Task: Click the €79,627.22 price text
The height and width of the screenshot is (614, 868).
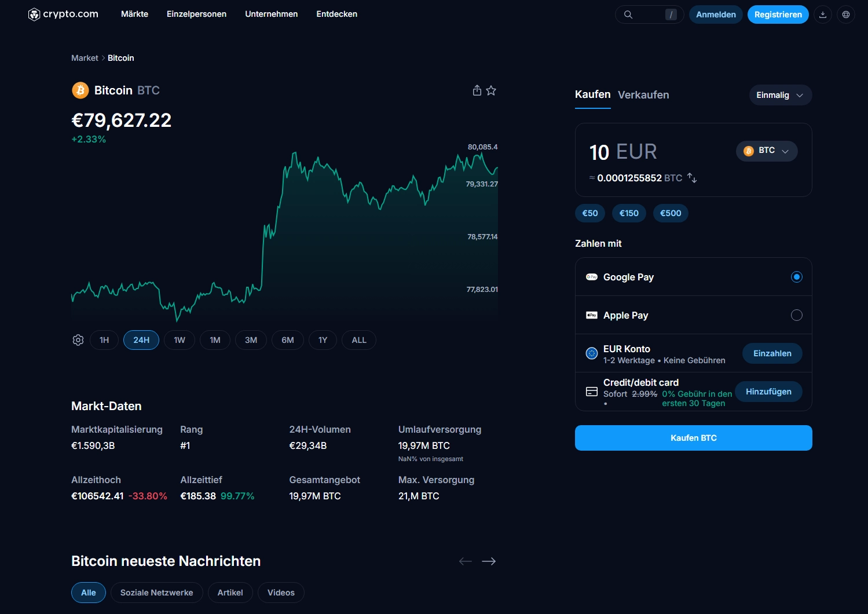Action: pyautogui.click(x=121, y=120)
